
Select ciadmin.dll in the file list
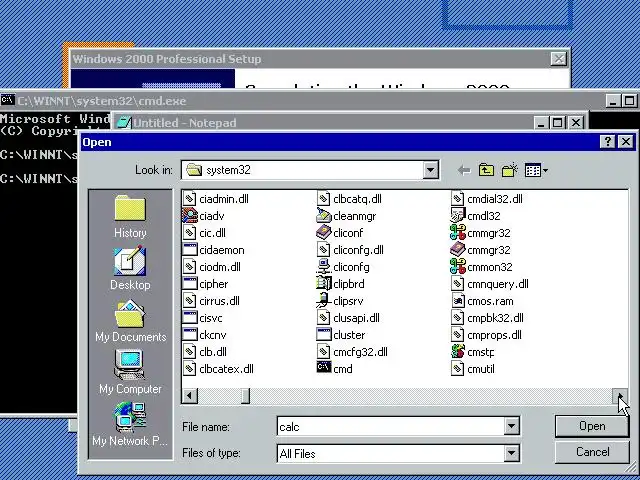[x=216, y=199]
